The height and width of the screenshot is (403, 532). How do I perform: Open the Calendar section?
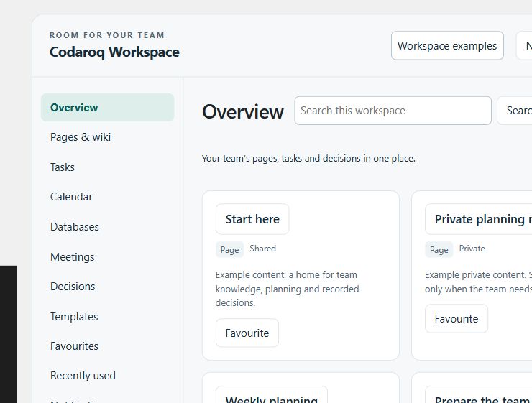coord(108,197)
